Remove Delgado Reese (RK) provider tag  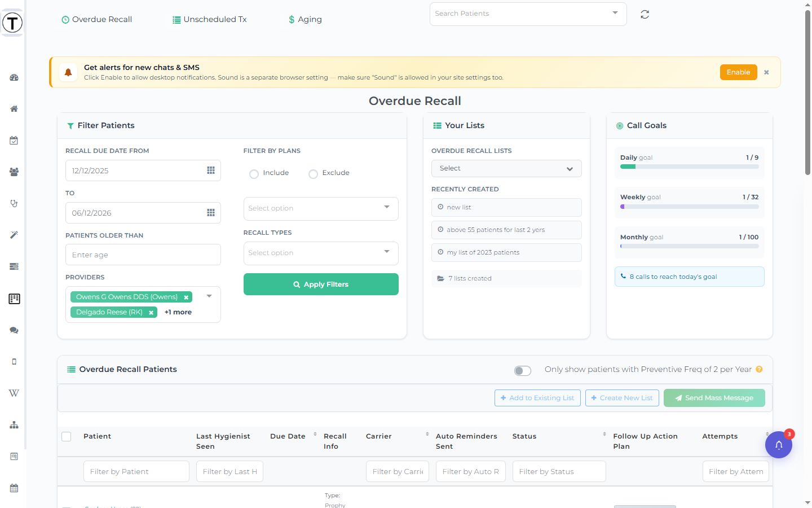(x=151, y=313)
